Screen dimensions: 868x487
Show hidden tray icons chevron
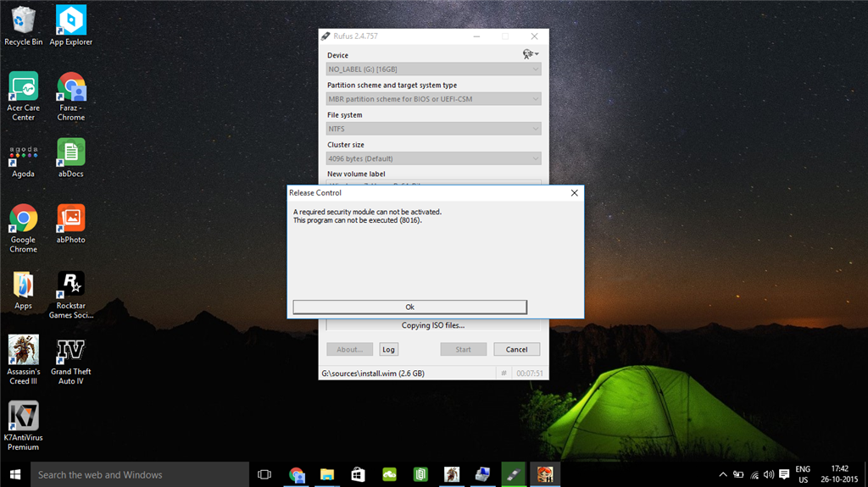(x=723, y=474)
